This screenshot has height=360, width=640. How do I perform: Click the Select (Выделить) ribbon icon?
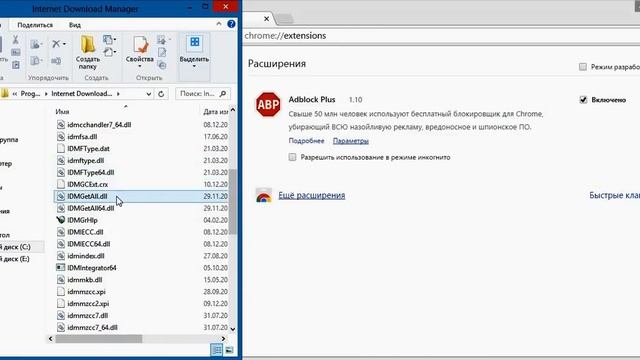coord(195,43)
